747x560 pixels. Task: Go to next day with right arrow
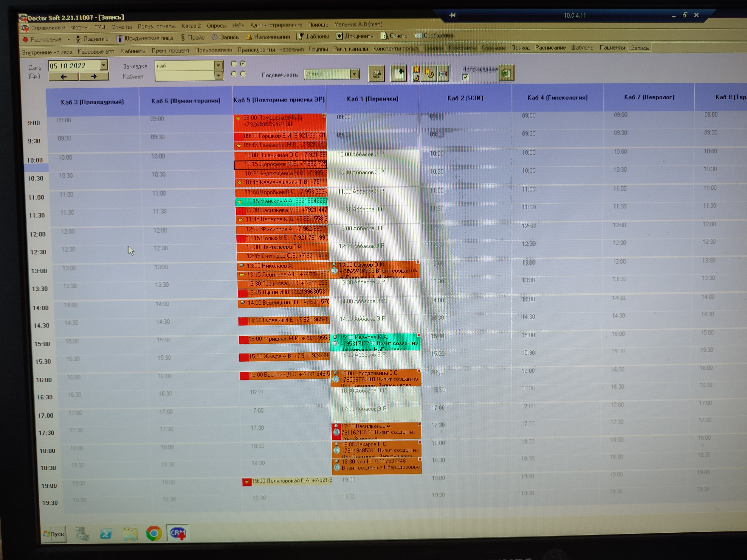[94, 77]
